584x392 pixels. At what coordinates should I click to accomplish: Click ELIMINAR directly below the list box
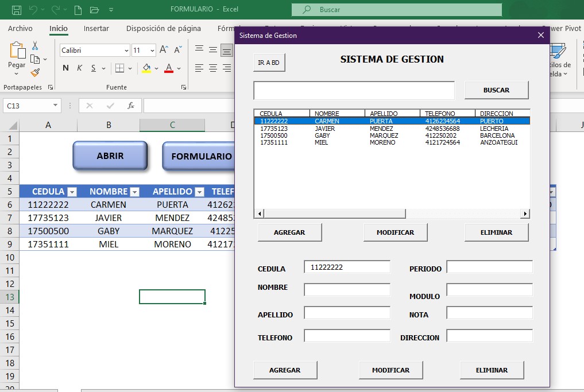496,232
